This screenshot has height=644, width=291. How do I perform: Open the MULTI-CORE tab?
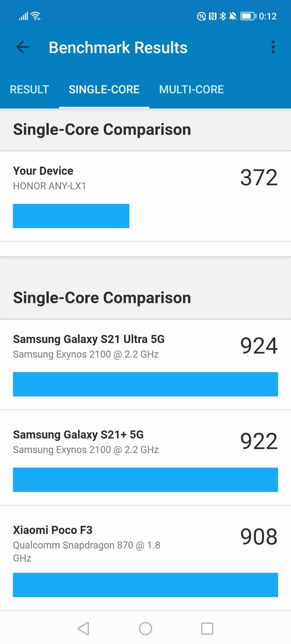(191, 90)
